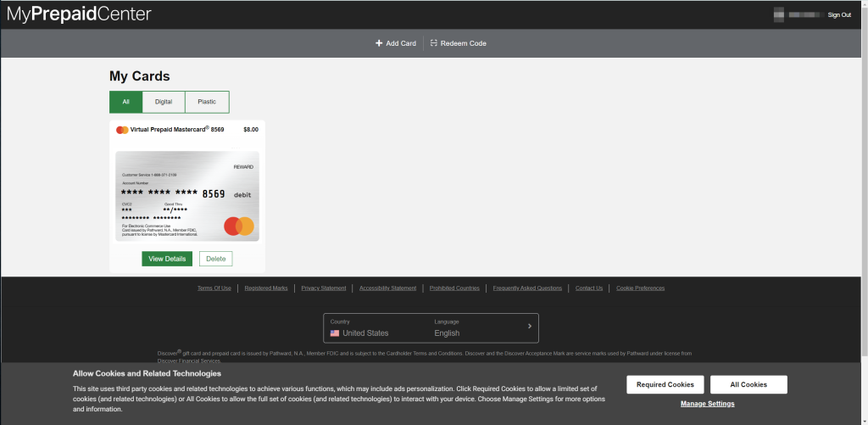
Task: Click the Mastercard logo in card header
Action: tap(122, 130)
